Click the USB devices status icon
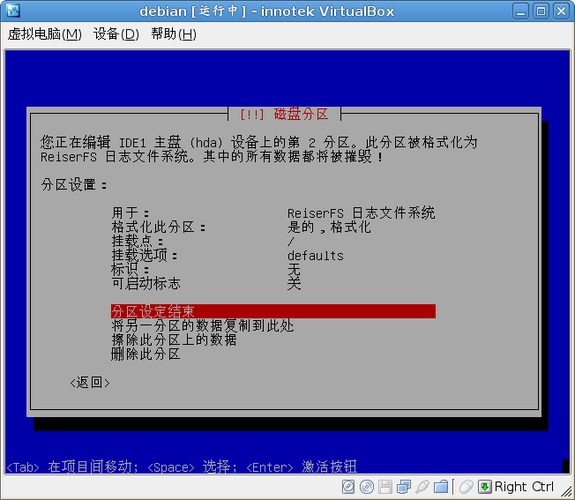575x500 pixels. pyautogui.click(x=422, y=487)
